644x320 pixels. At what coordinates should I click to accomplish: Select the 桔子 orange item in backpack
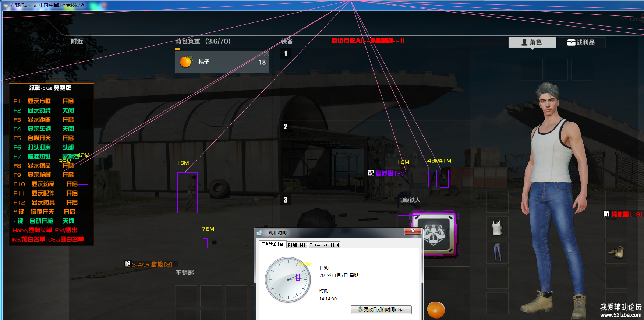tap(222, 62)
